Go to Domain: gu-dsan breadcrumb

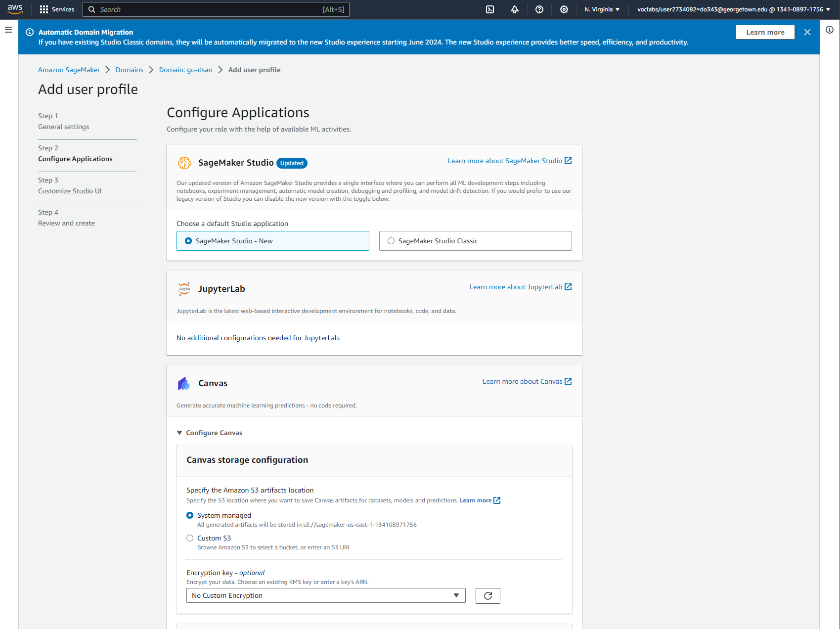click(x=186, y=70)
